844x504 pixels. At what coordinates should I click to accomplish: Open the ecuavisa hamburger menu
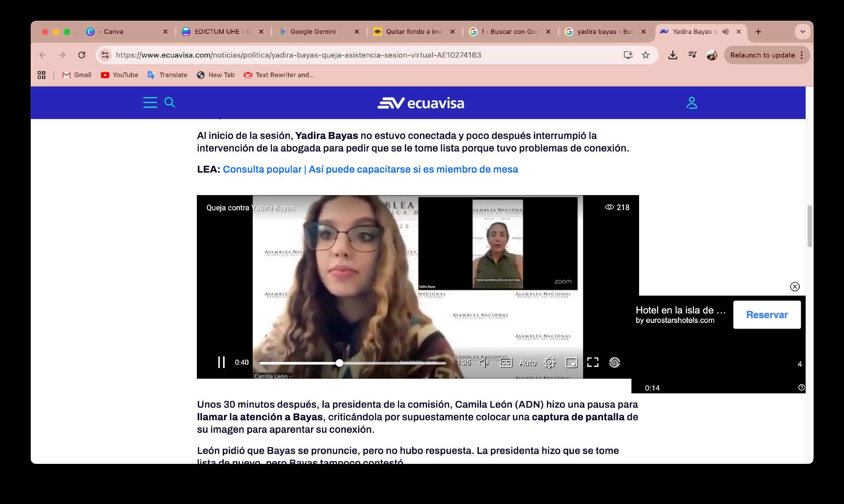point(150,103)
